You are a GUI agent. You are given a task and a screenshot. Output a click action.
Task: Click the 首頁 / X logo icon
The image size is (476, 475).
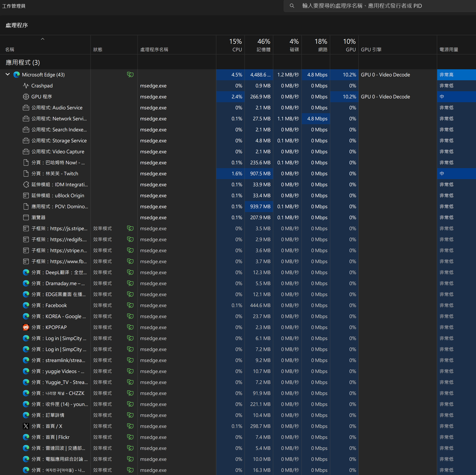[x=26, y=426]
